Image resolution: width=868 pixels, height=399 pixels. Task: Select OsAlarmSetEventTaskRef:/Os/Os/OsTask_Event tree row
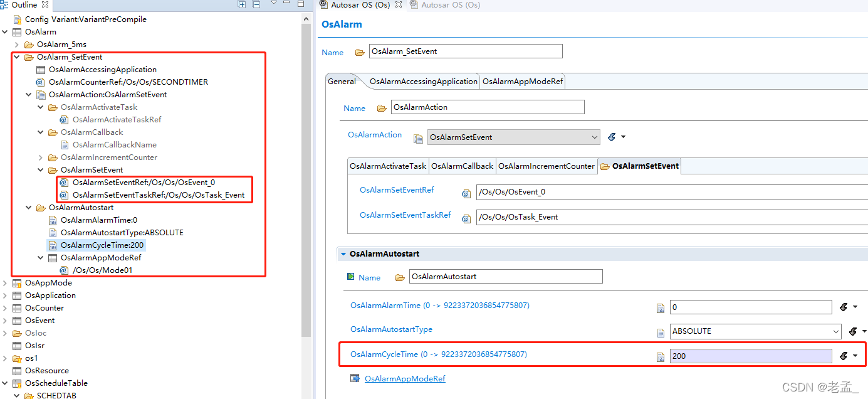[159, 195]
